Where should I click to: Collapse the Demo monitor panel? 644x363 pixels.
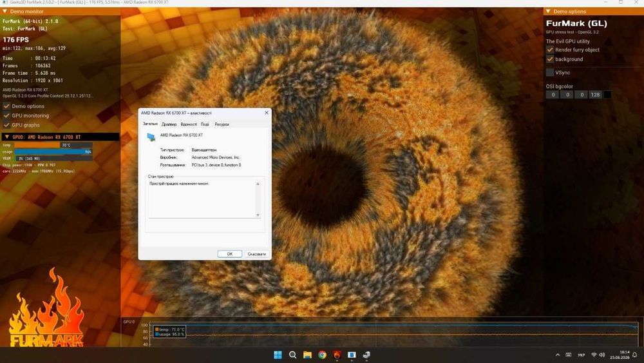[5, 12]
